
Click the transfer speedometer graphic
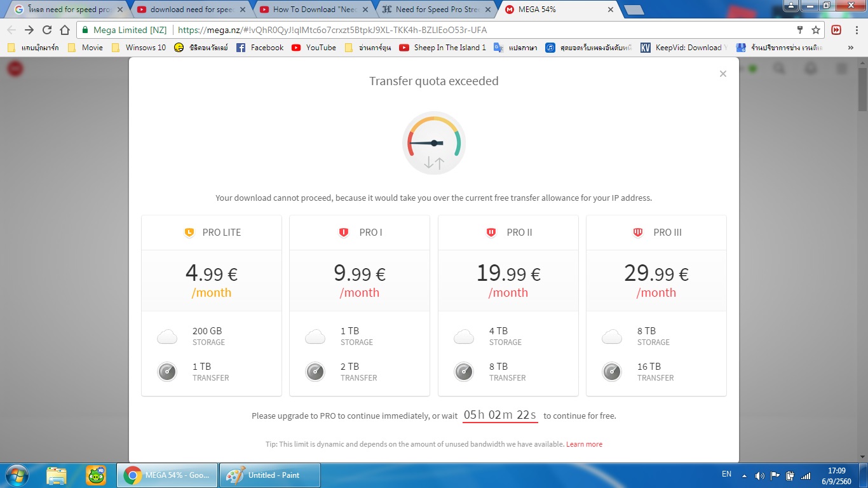click(x=434, y=144)
